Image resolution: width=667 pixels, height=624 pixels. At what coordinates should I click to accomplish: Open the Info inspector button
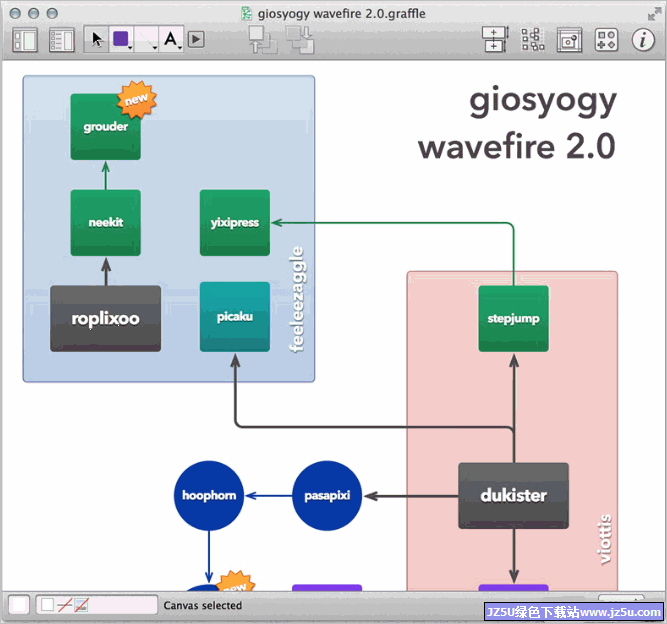(x=643, y=39)
